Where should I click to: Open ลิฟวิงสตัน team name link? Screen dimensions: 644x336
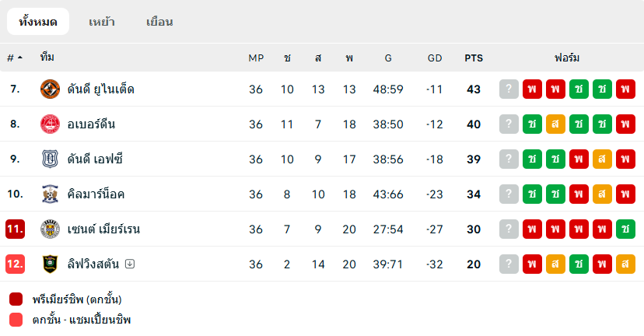[x=93, y=264]
